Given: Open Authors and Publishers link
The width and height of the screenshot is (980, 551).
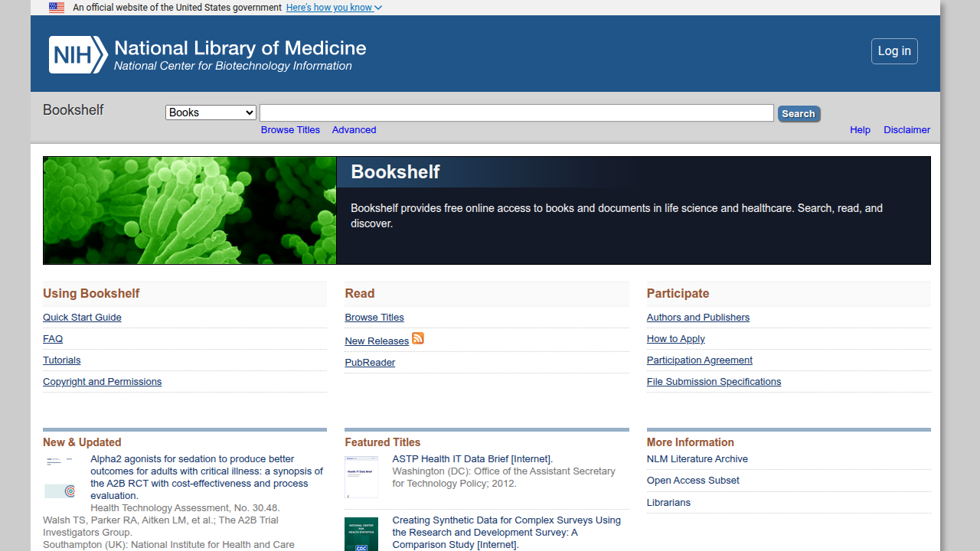Looking at the screenshot, I should point(698,318).
